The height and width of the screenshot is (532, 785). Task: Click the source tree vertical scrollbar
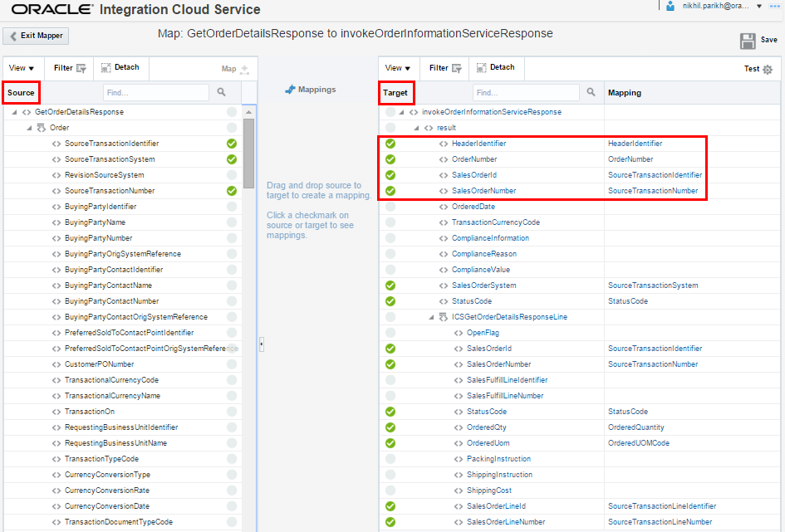pos(248,154)
